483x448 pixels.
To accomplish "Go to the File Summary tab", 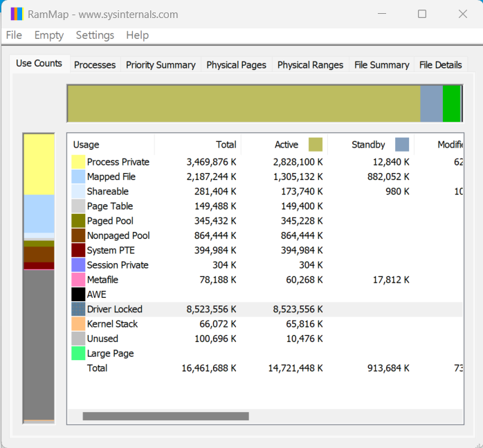I will 382,65.
